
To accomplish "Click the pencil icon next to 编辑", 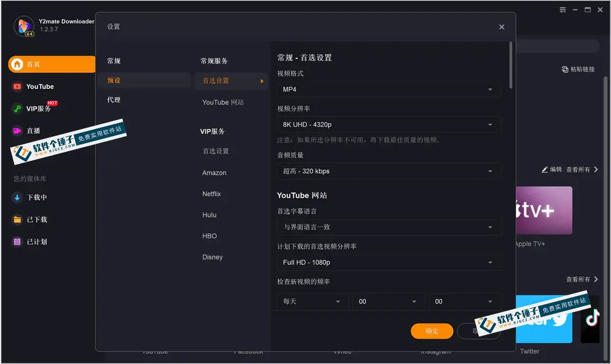I will (545, 170).
